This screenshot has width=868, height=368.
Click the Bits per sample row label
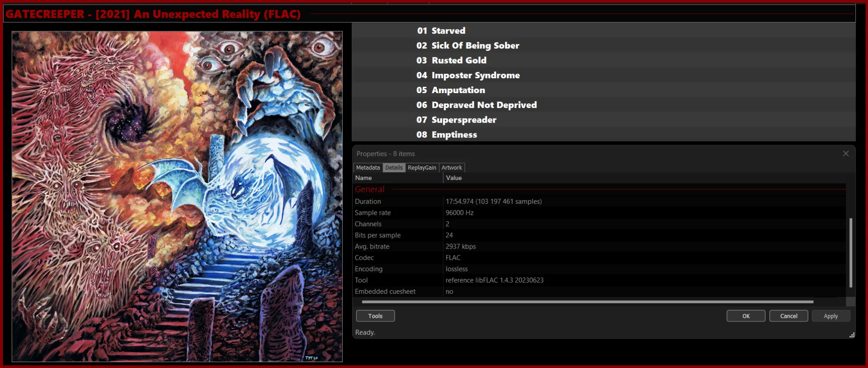[x=378, y=236]
